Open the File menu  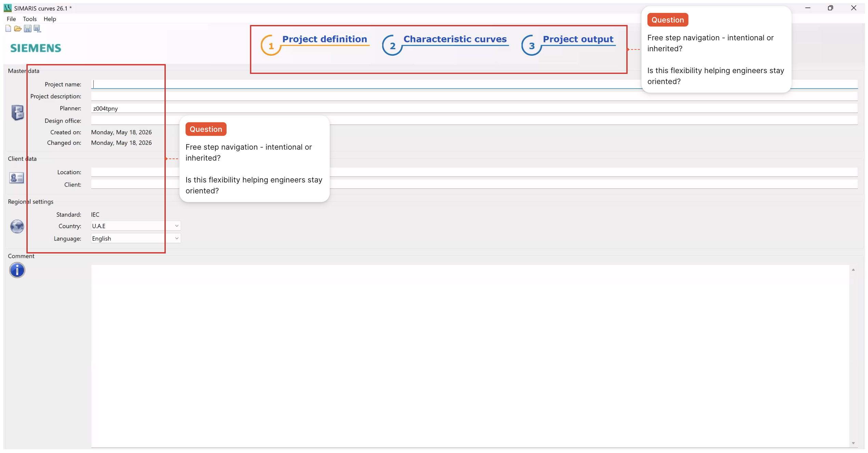coord(11,19)
